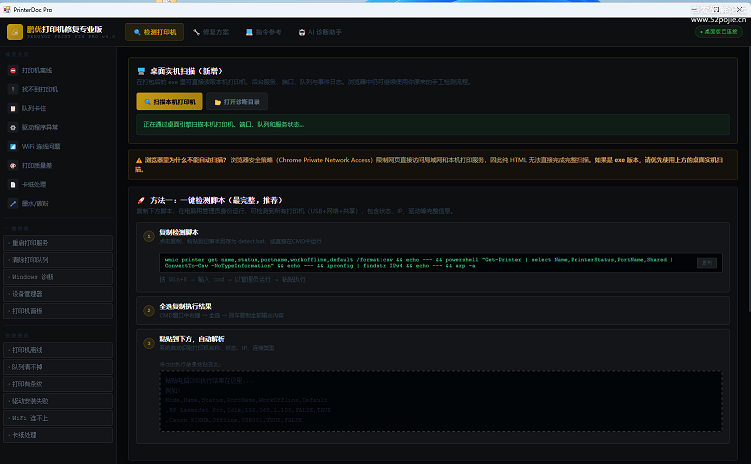Select the 墨水/碳粉 pen icon entry
The height and width of the screenshot is (464, 751).
coord(13,203)
